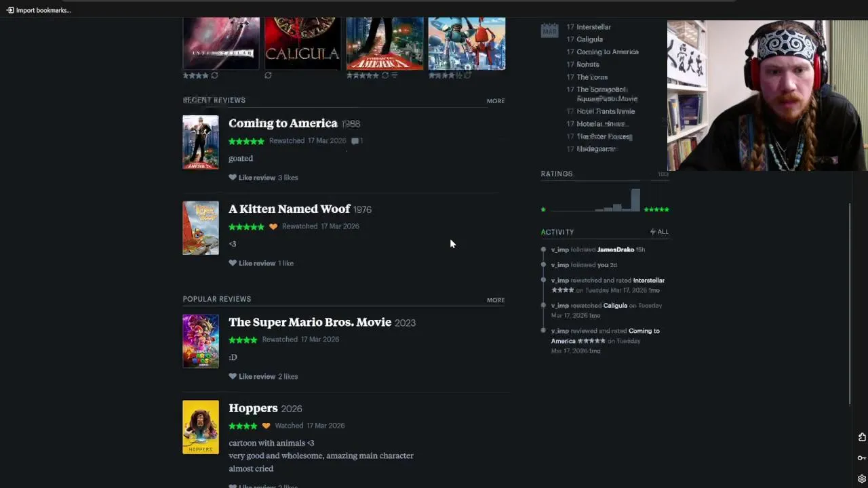
Task: Open the MAR calendar icon in diary
Action: coord(549,30)
